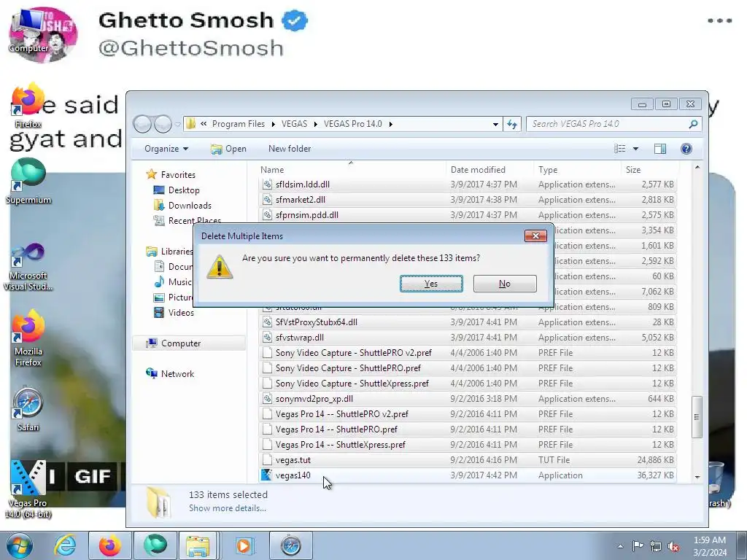Open the change view dropdown arrow

635,149
